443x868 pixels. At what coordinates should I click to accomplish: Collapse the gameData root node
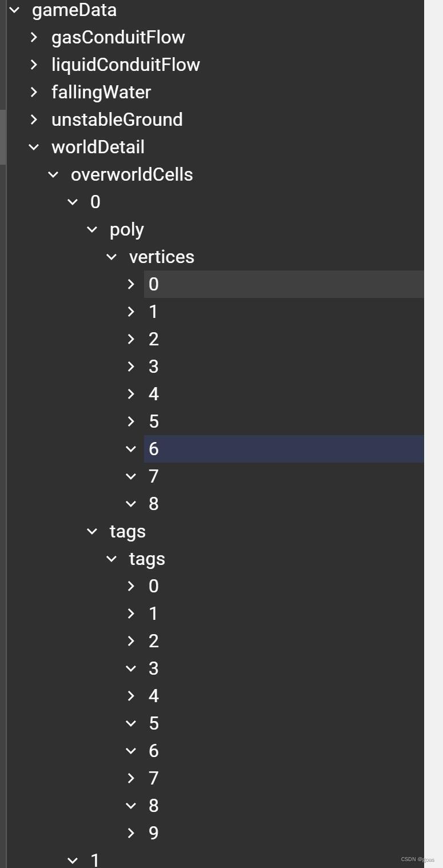pyautogui.click(x=14, y=10)
